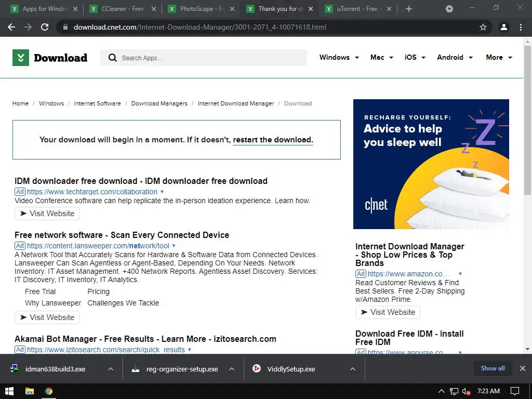Click Visit Website under Amazon ad
This screenshot has width=532, height=399.
click(x=388, y=312)
